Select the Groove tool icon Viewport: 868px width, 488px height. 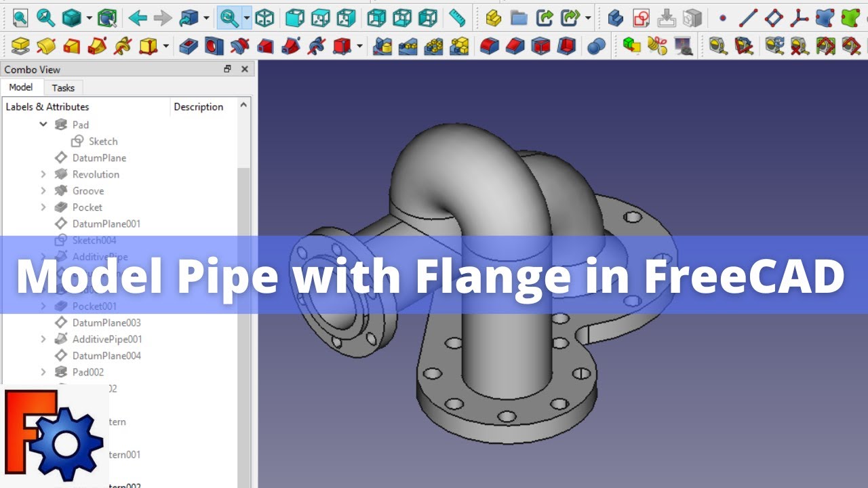240,46
